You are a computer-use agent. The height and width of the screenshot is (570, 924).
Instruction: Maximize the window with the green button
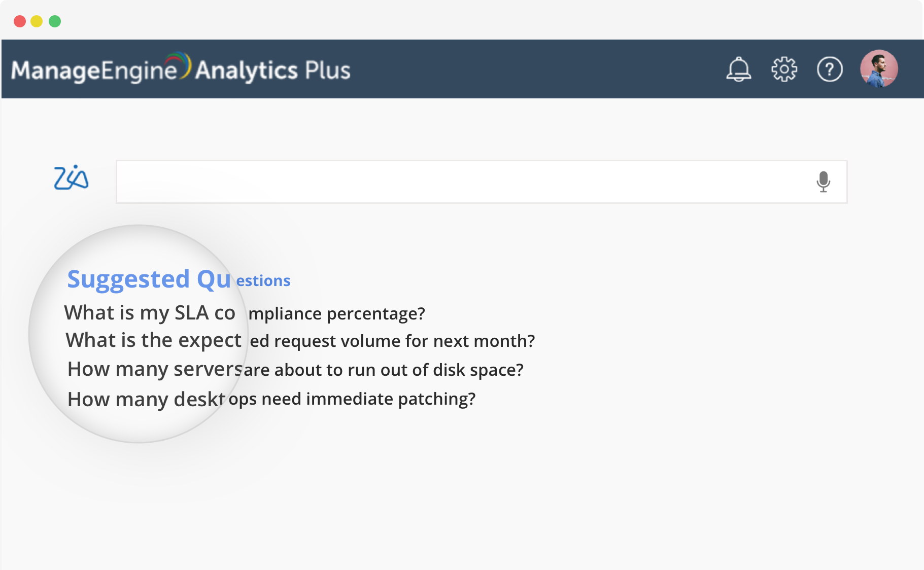pos(55,21)
